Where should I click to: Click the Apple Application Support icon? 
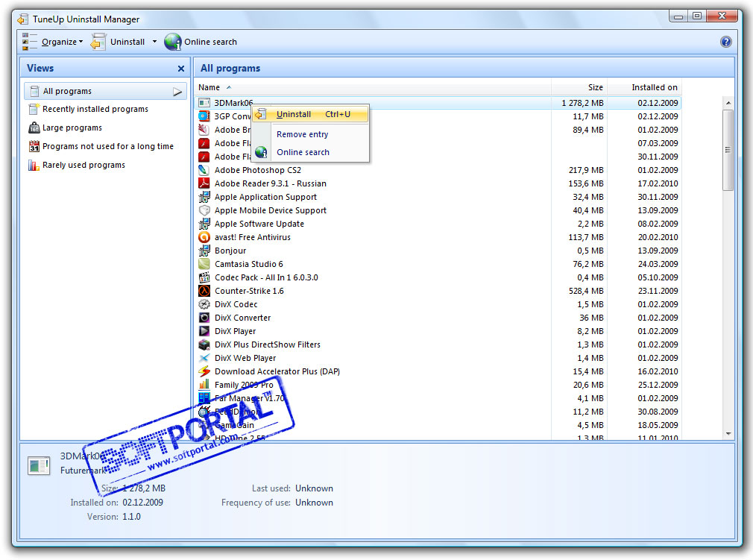point(204,197)
